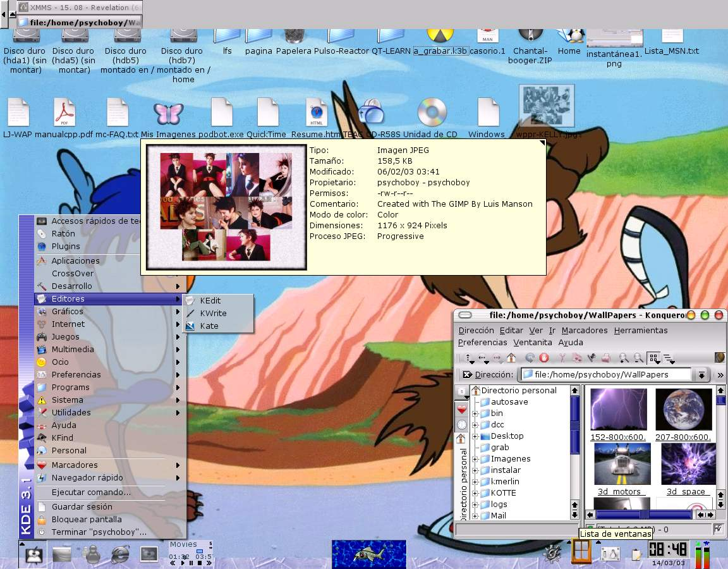Expand hidden toolbar items with double chevron

click(x=720, y=374)
